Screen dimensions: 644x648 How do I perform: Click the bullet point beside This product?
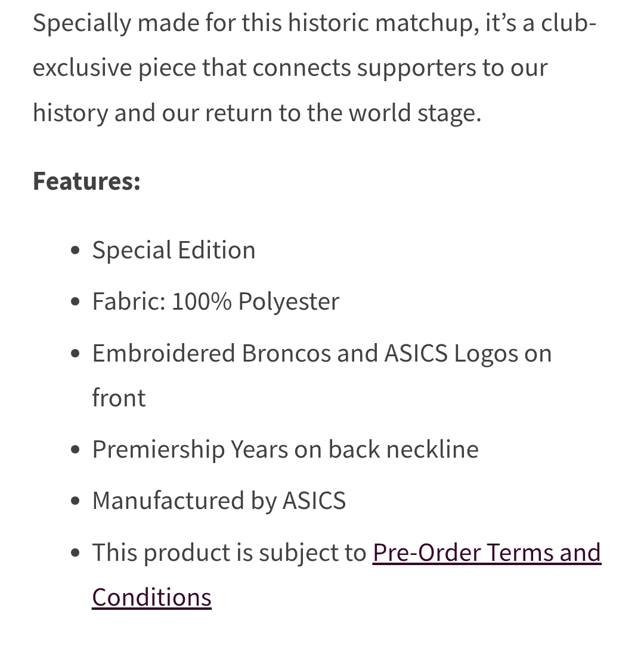click(x=75, y=553)
